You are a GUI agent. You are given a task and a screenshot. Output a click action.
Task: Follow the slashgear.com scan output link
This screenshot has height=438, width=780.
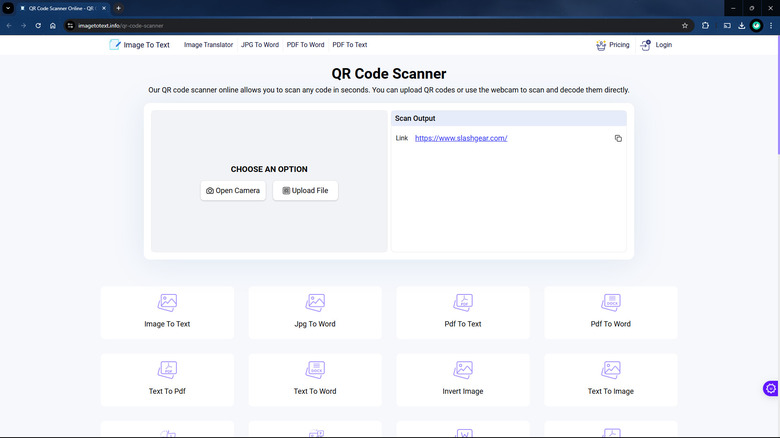point(461,138)
